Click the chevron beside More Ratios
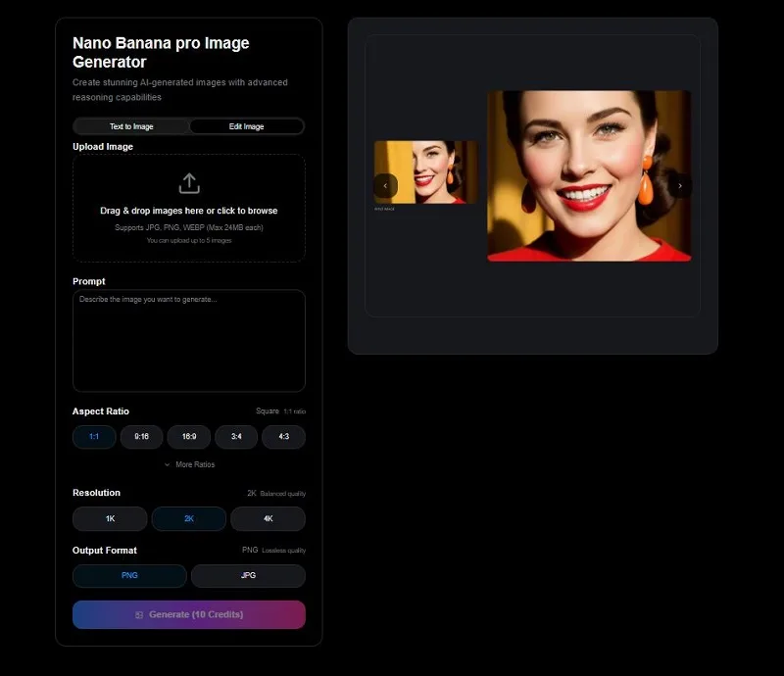Viewport: 784px width, 676px height. point(167,464)
